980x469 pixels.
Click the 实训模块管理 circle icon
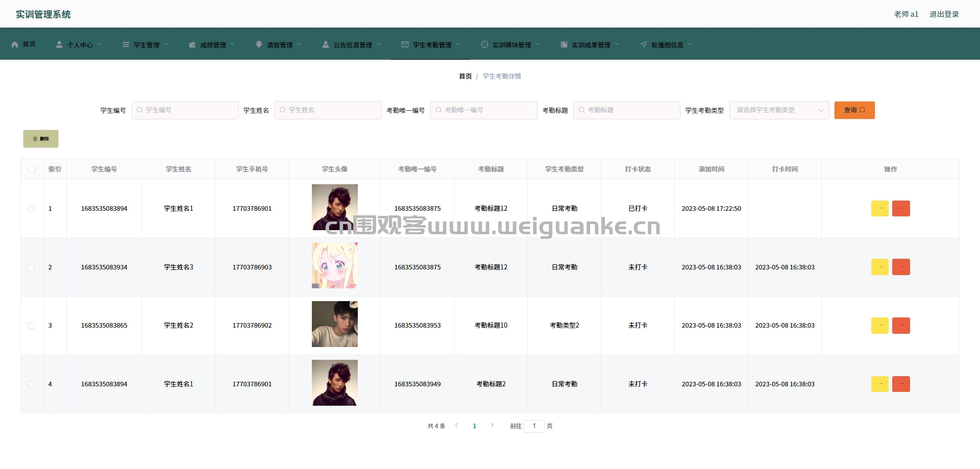pos(484,45)
